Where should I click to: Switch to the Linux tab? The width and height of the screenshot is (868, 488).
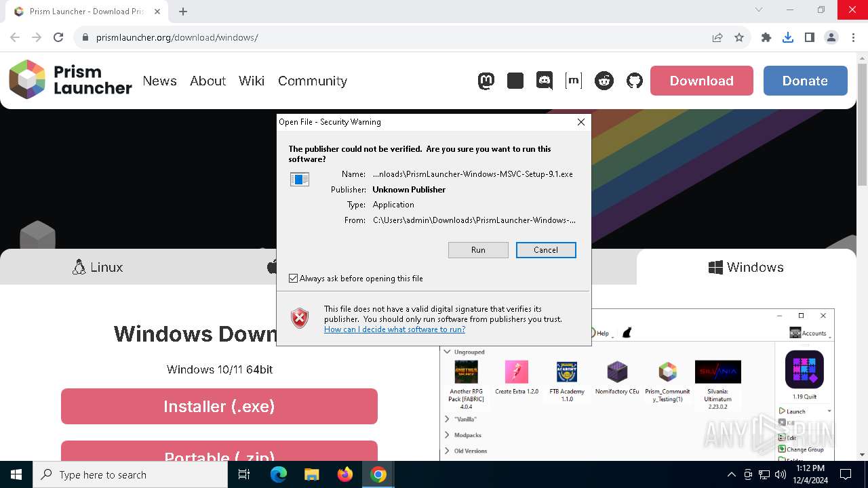98,267
